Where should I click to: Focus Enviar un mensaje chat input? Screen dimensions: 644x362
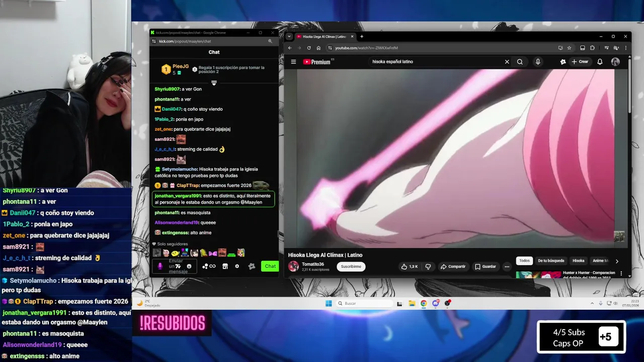[x=176, y=266]
